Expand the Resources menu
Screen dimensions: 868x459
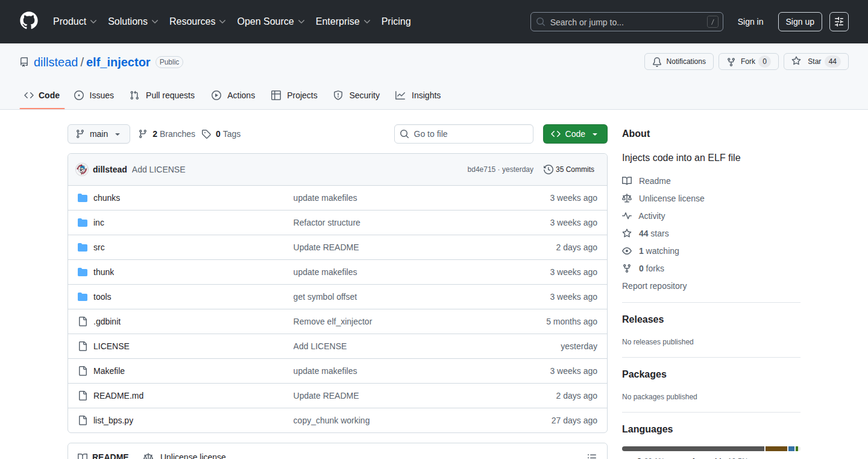[198, 21]
